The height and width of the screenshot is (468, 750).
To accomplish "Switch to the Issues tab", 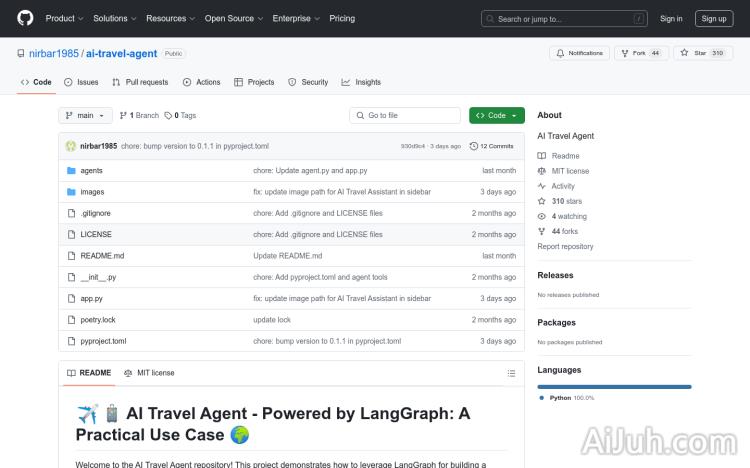I will point(81,82).
